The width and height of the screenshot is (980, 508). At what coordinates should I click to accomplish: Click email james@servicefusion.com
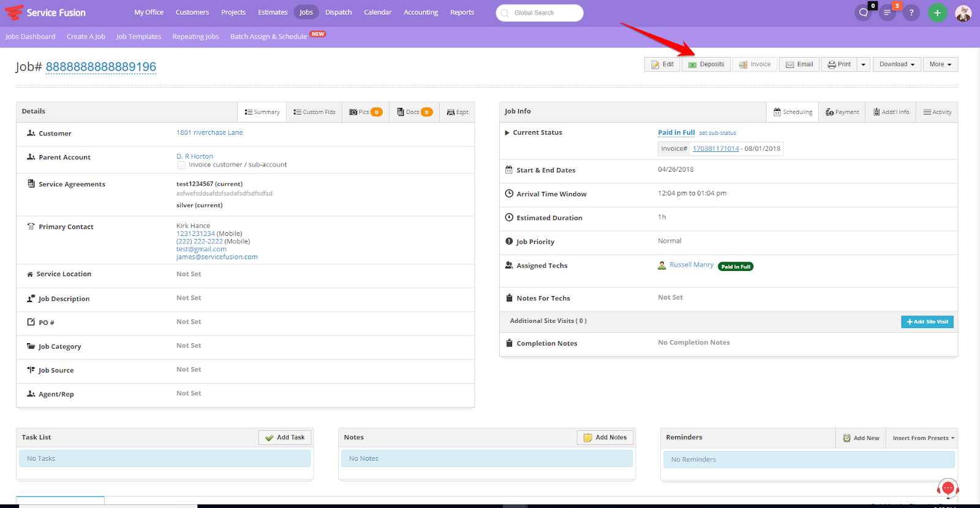click(217, 257)
